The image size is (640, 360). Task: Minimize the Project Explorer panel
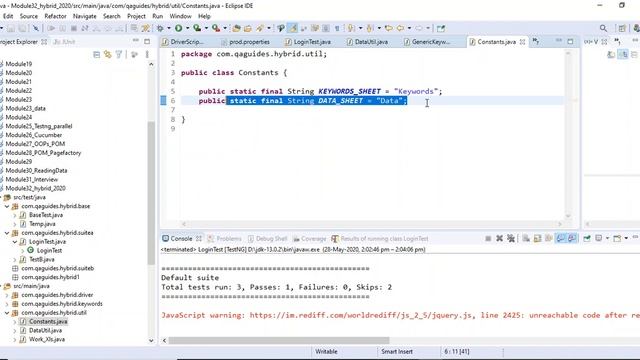coord(136,41)
